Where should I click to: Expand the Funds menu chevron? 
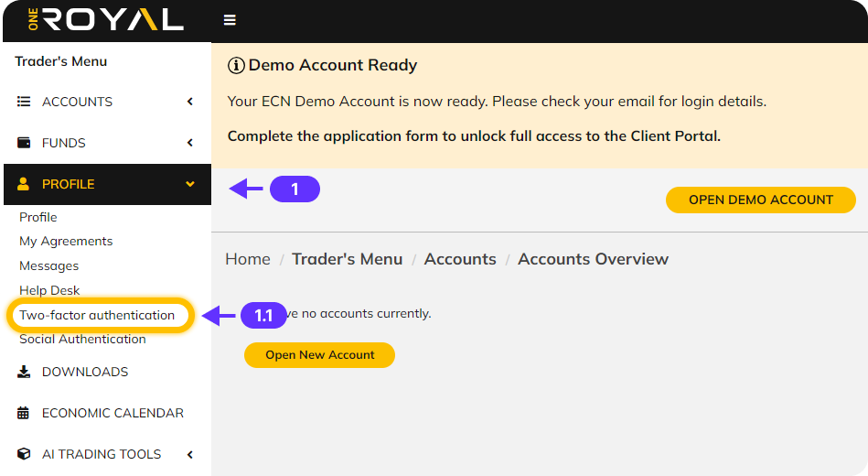(190, 143)
